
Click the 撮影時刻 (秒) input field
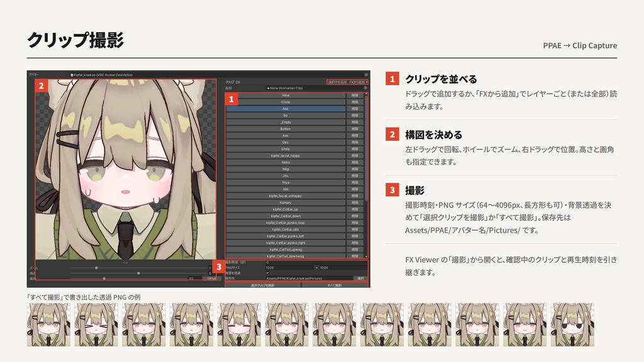pyautogui.click(x=316, y=262)
